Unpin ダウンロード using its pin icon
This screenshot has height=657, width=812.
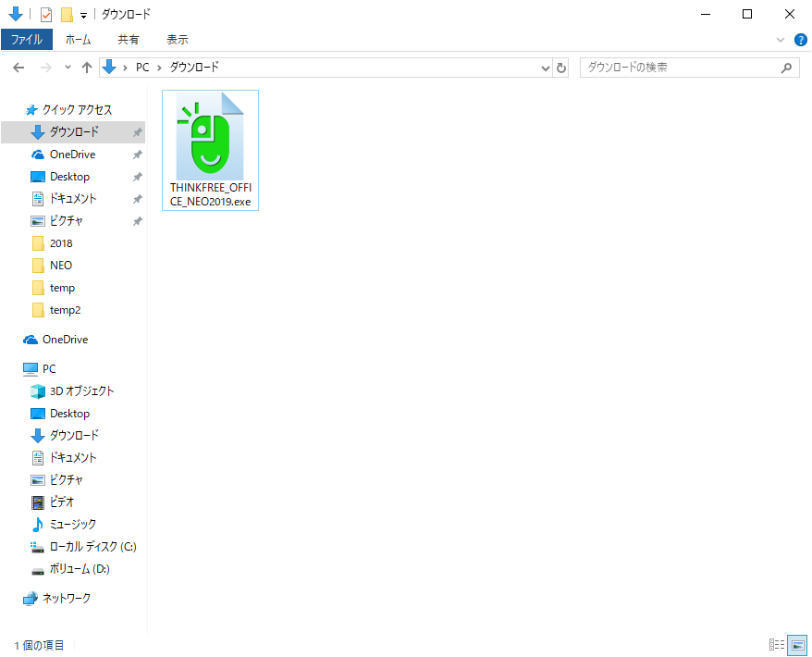[137, 132]
